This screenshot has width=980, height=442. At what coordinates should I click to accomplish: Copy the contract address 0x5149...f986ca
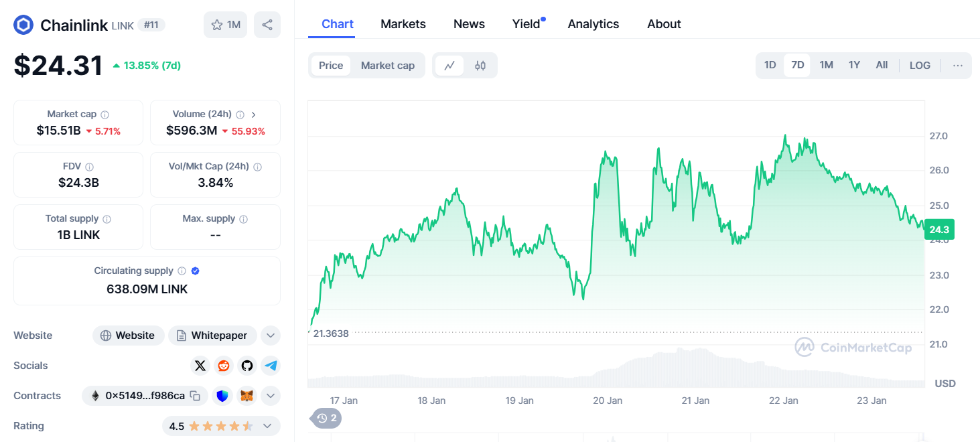click(195, 396)
